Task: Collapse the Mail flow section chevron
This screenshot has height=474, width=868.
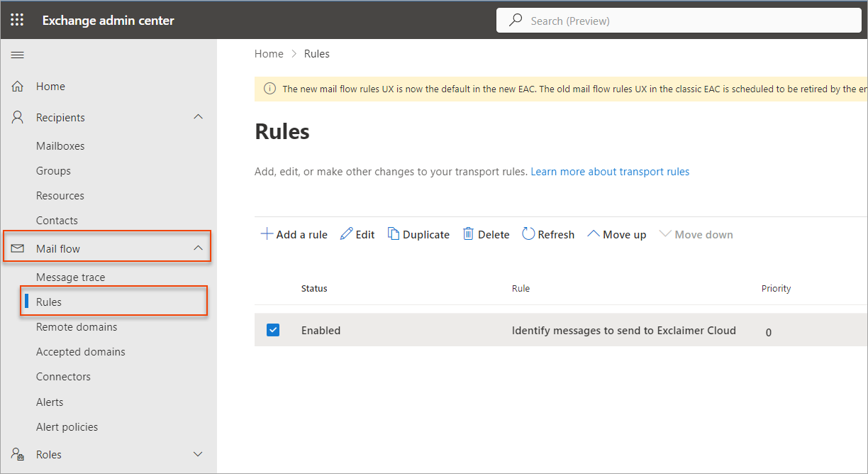Action: point(199,248)
